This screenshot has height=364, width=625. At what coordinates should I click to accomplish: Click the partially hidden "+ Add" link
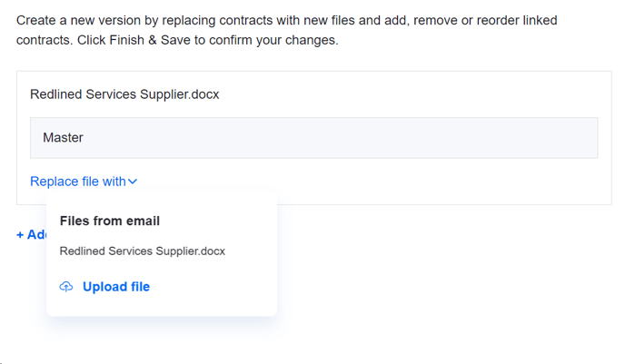[32, 234]
